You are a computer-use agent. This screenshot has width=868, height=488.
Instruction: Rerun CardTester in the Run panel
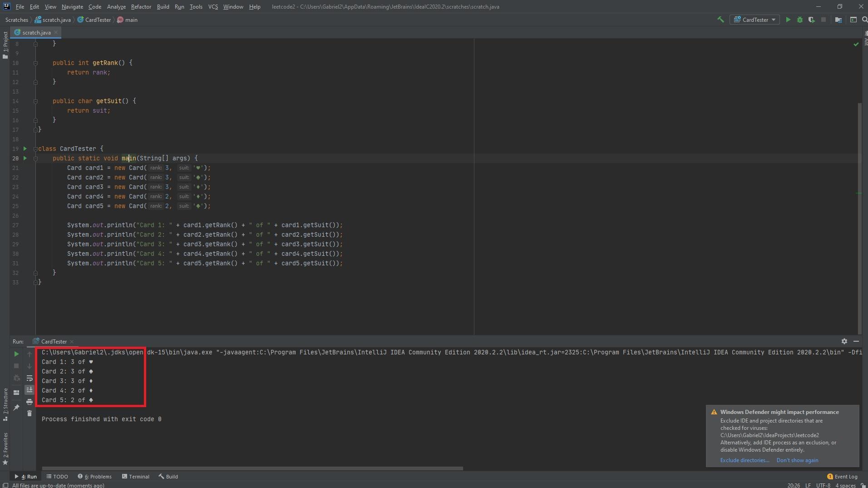pyautogui.click(x=16, y=354)
